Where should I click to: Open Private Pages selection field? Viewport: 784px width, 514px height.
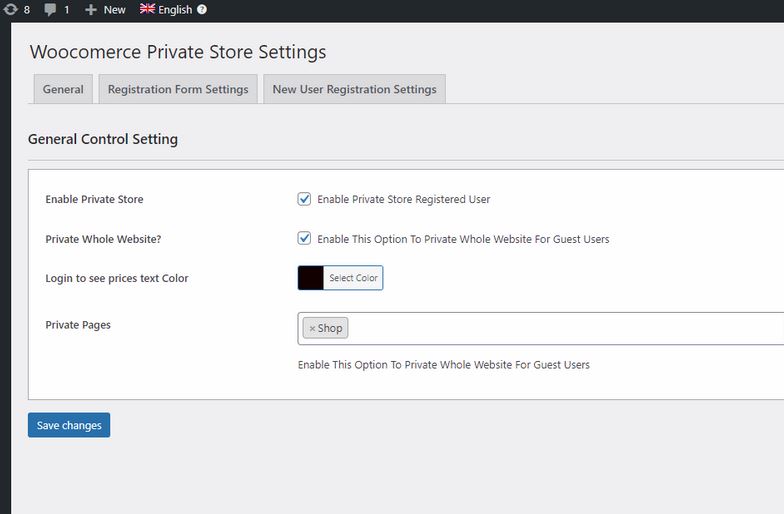pos(540,328)
